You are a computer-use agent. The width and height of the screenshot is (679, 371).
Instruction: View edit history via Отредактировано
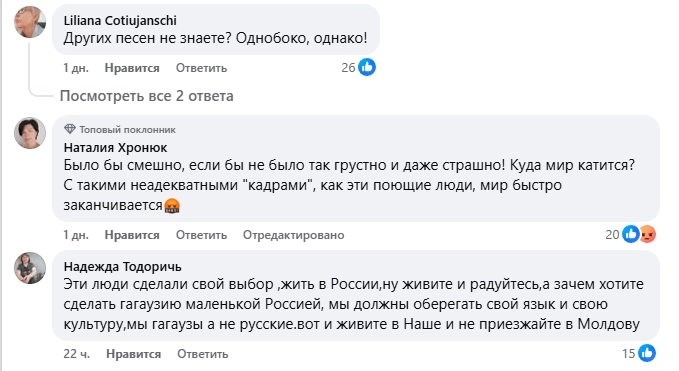(294, 235)
